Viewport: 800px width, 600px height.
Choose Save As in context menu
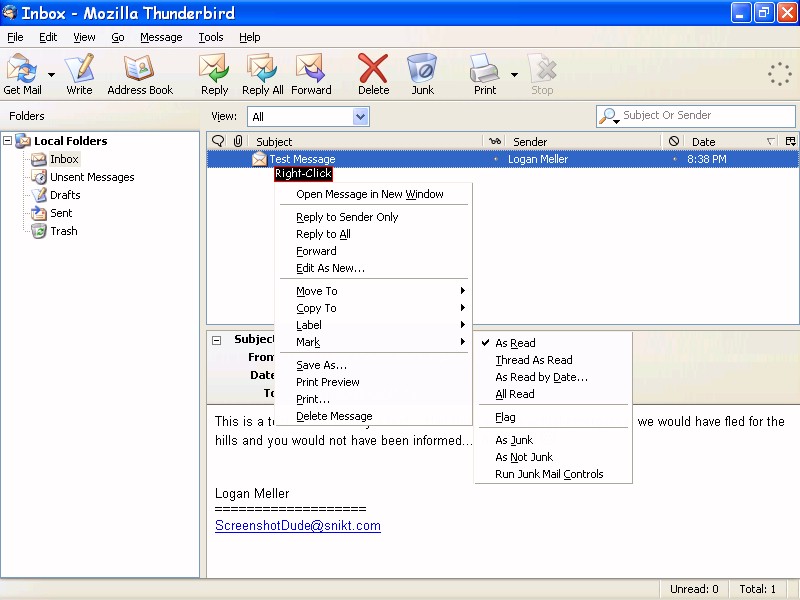(374, 365)
